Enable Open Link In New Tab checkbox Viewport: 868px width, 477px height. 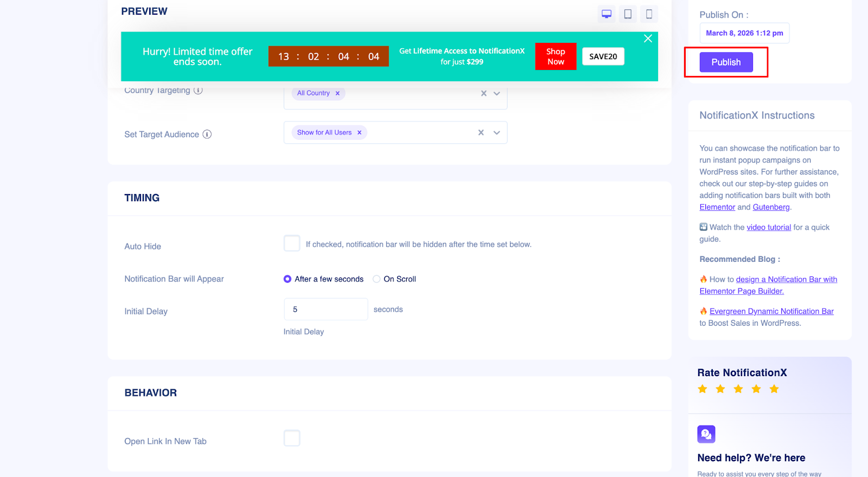click(292, 438)
